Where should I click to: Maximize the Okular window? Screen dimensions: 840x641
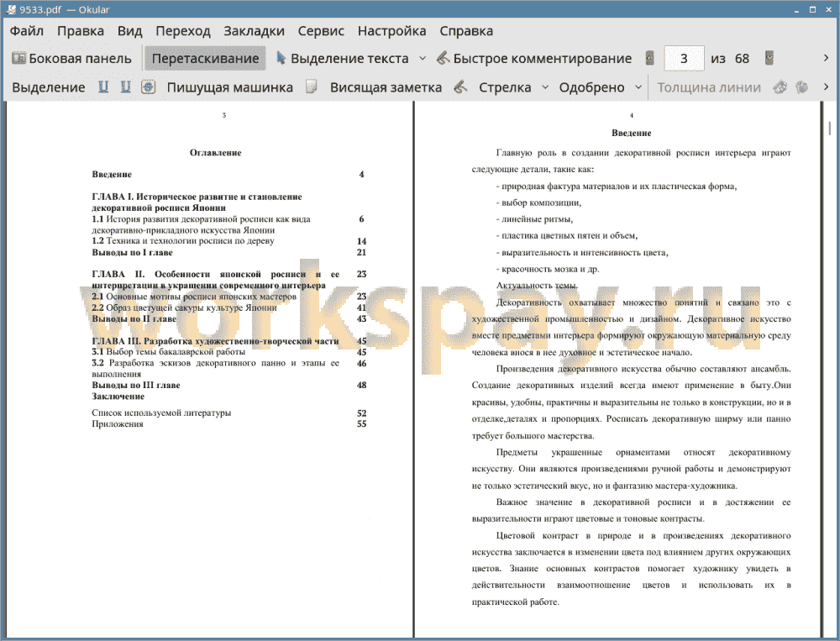[x=812, y=9]
